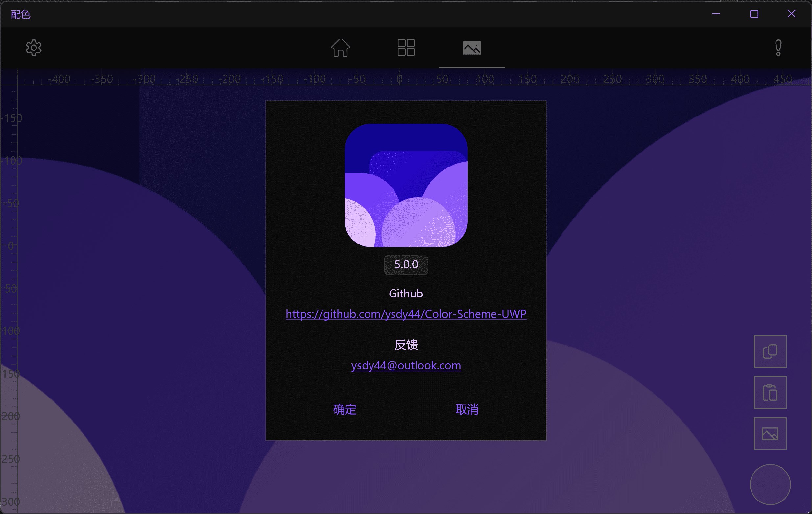Click the exclamation mark about icon

(778, 48)
